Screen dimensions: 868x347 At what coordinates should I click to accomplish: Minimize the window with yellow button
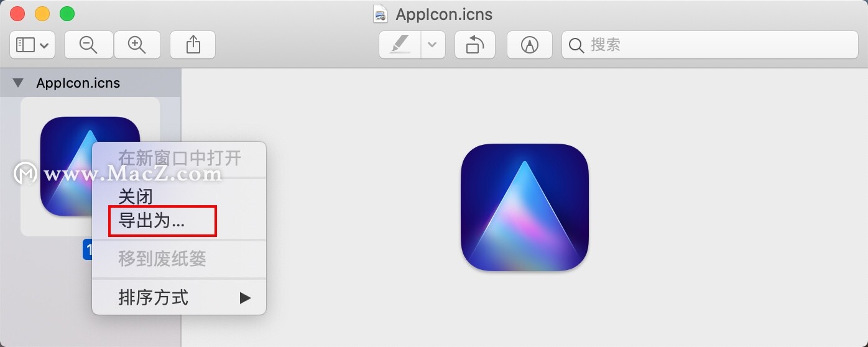42,13
